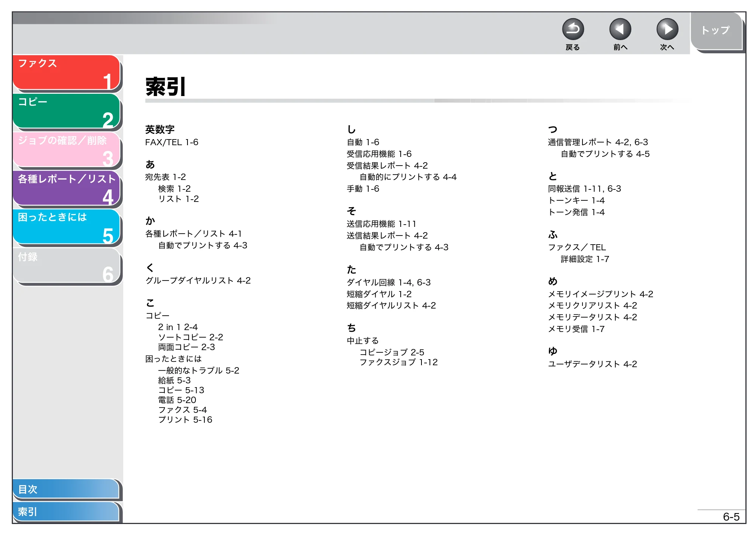Select index entry 自動 1-6
756x535 pixels.
pyautogui.click(x=363, y=142)
